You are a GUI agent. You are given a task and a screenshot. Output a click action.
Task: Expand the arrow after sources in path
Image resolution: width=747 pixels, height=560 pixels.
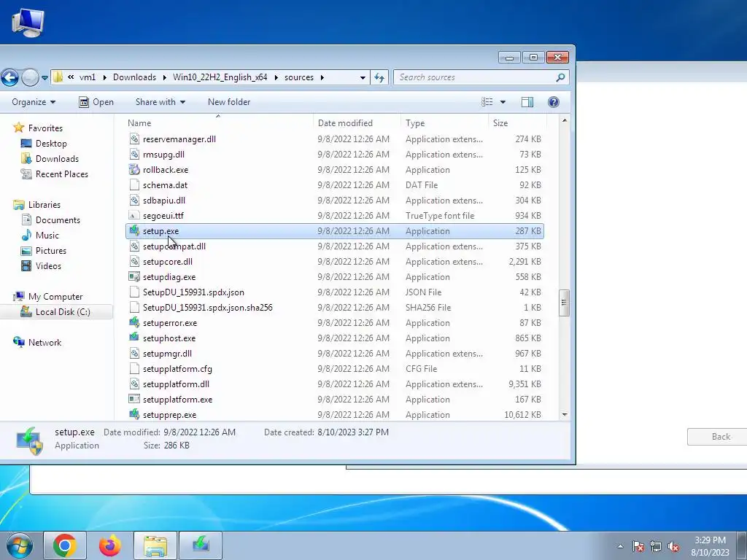[322, 77]
